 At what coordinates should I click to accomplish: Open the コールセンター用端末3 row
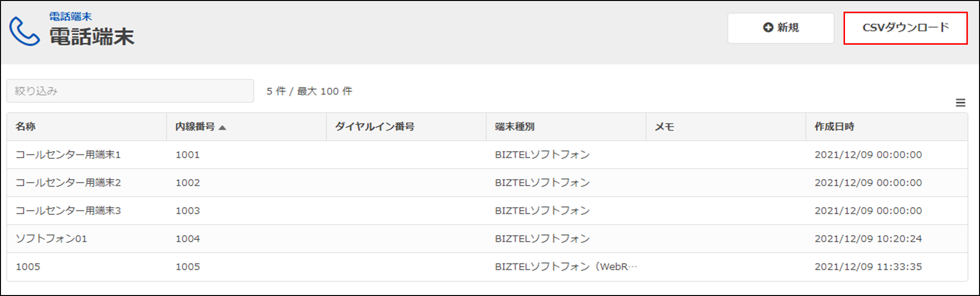pyautogui.click(x=68, y=210)
